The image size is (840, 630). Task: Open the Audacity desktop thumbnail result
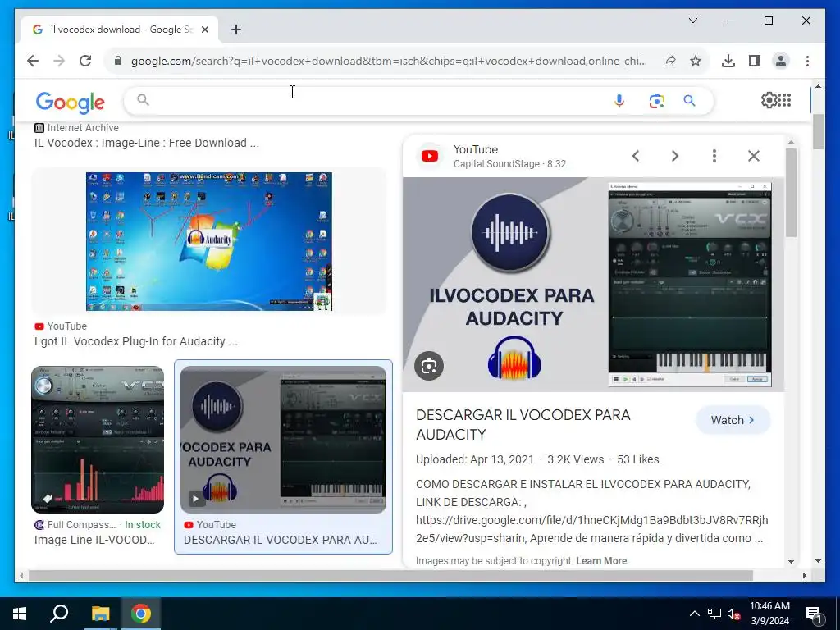tap(209, 241)
